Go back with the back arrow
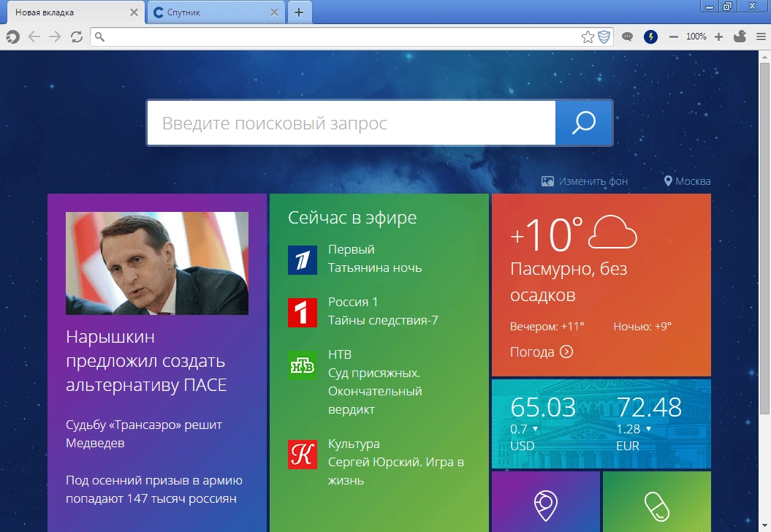 point(34,37)
